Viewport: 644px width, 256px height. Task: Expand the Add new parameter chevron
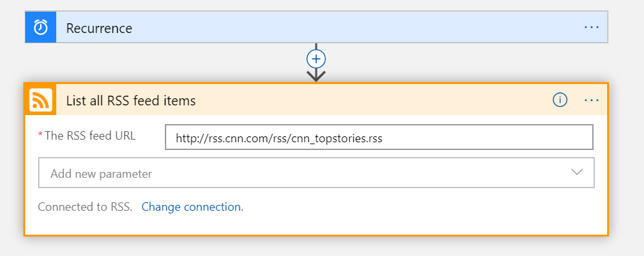(x=577, y=172)
